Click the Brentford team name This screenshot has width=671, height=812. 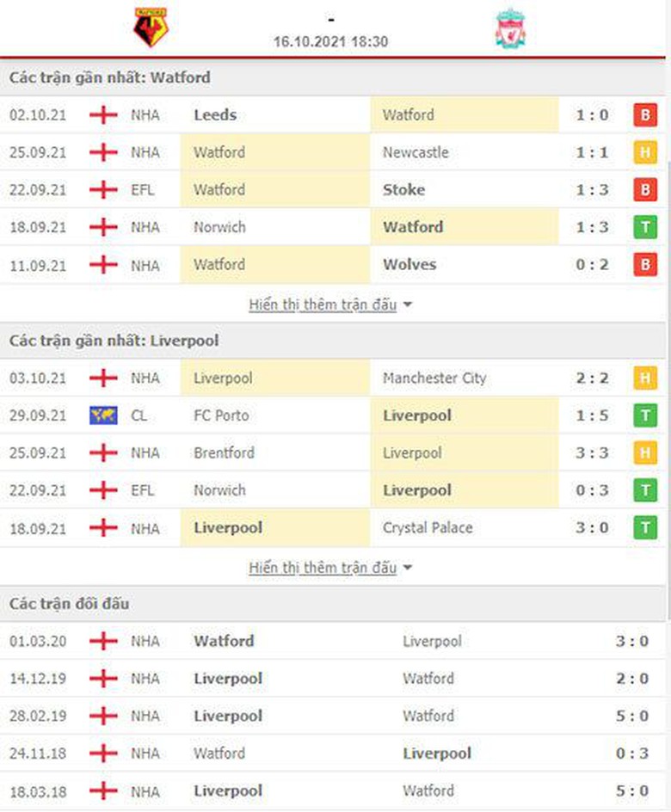pos(224,453)
